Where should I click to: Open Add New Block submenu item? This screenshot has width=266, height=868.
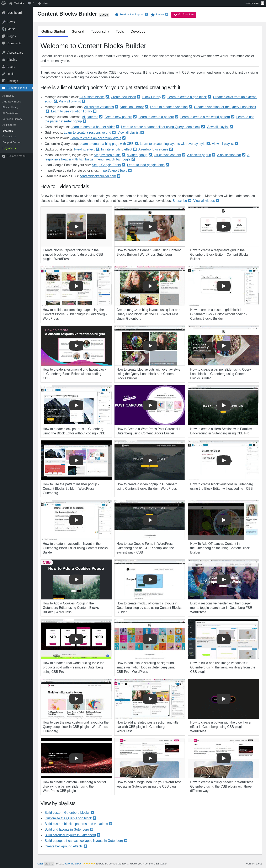click(12, 101)
